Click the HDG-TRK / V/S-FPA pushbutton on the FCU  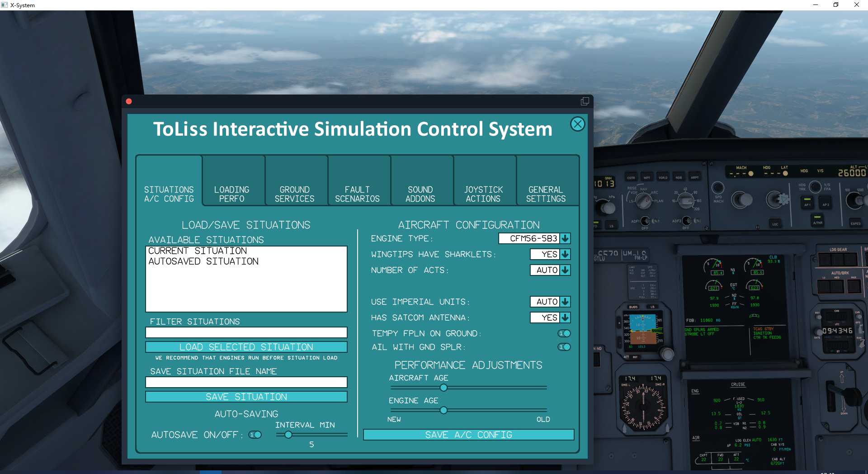pyautogui.click(x=815, y=186)
